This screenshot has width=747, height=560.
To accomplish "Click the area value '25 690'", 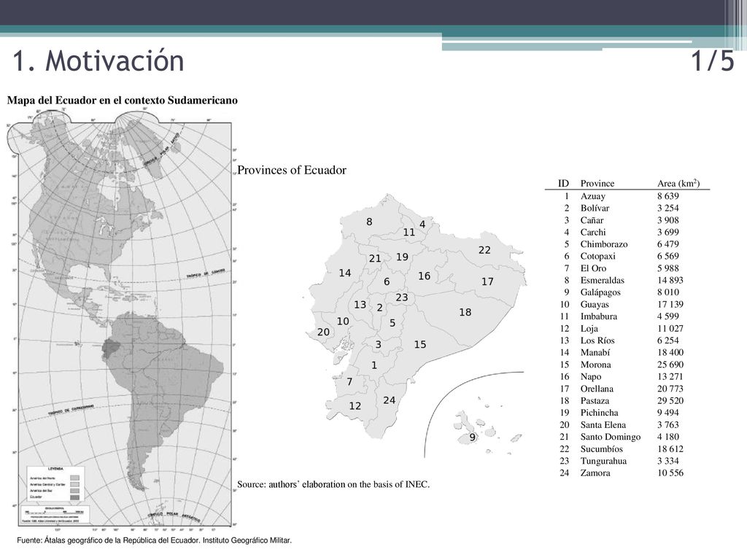I will 670,365.
